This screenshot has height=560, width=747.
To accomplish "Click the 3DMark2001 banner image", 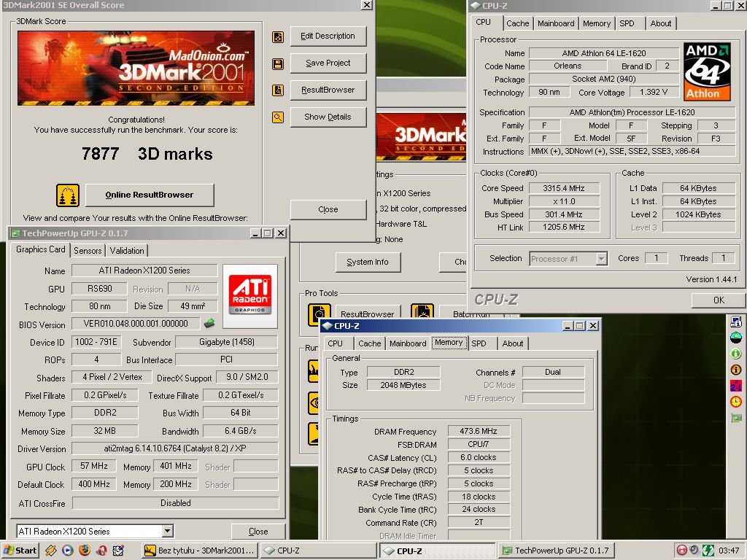I will (136, 68).
